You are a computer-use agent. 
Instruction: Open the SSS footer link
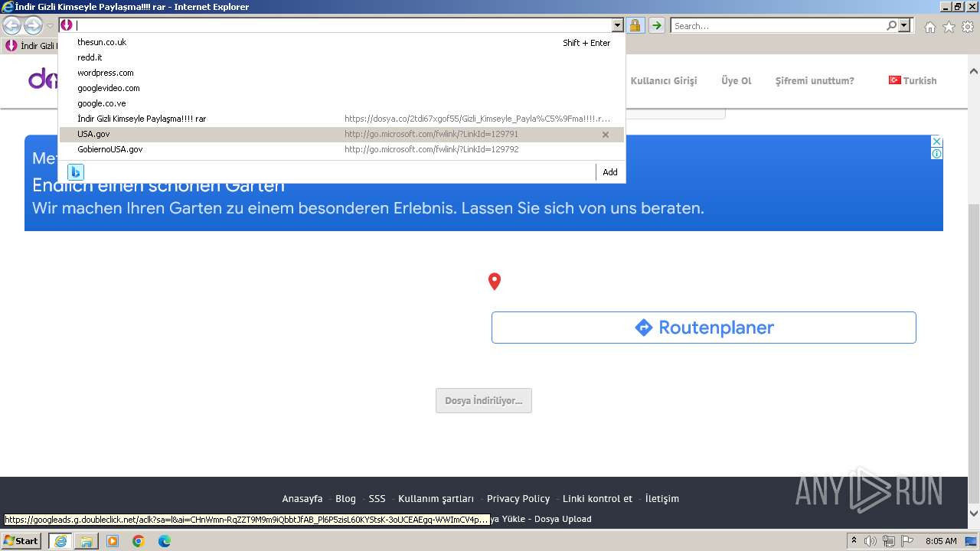pos(377,498)
